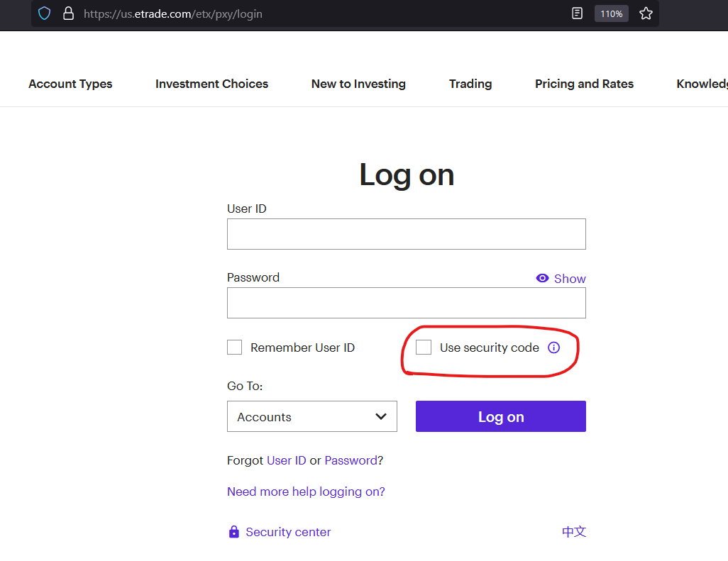Click the Forgot User ID link
Image resolution: width=728 pixels, height=561 pixels.
pyautogui.click(x=286, y=460)
